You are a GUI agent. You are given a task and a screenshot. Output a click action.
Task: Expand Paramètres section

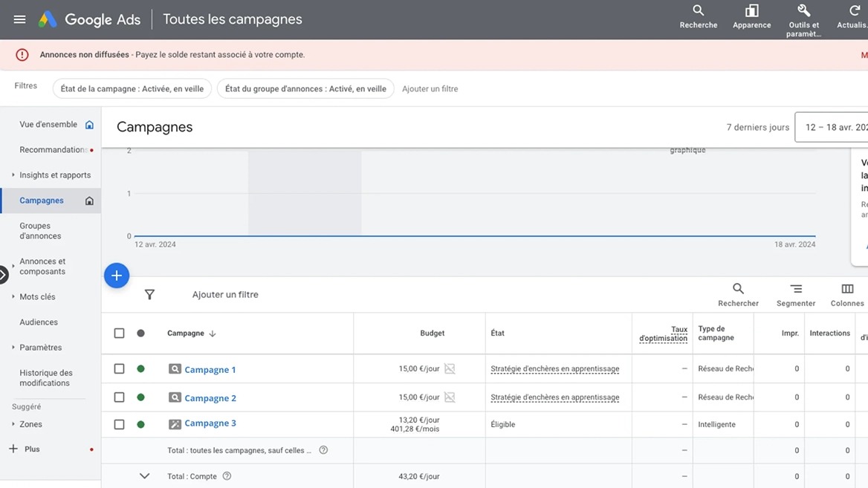(x=13, y=348)
